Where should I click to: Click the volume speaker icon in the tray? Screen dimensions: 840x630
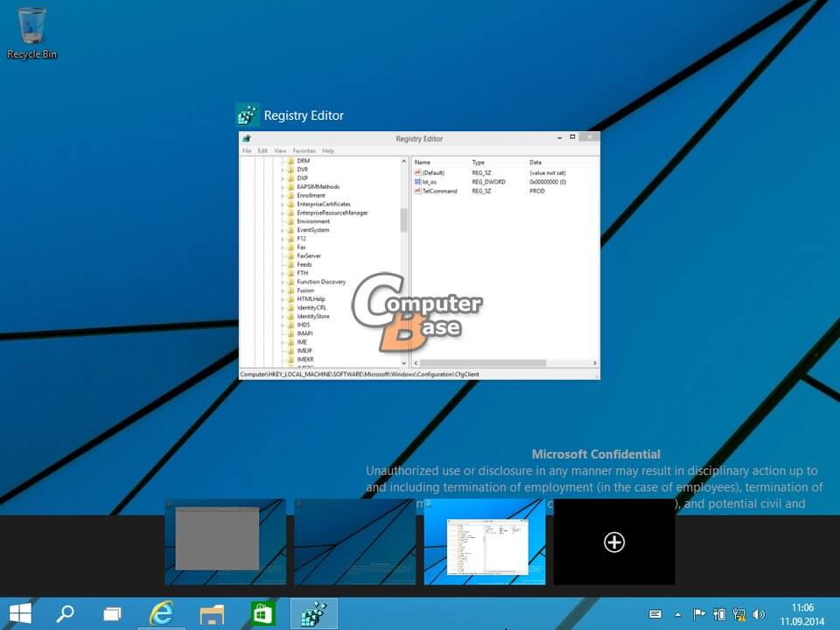point(759,613)
